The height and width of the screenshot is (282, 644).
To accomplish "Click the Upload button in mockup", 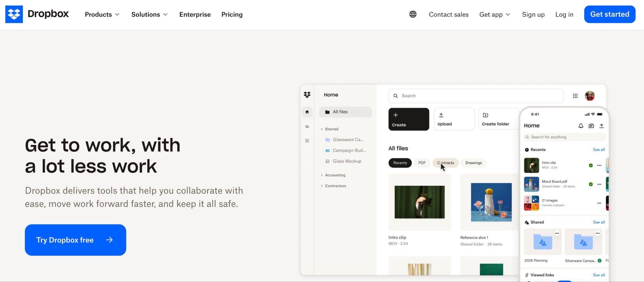I will [454, 119].
